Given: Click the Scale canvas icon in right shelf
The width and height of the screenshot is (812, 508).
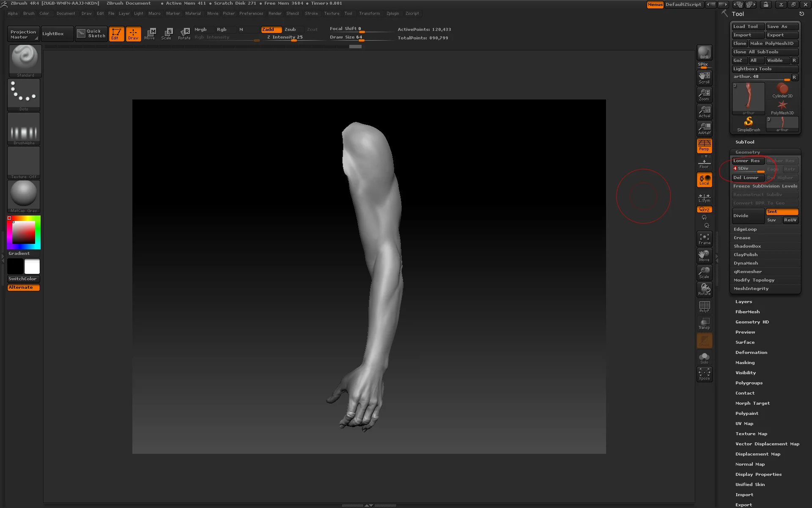Looking at the screenshot, I should tap(704, 273).
